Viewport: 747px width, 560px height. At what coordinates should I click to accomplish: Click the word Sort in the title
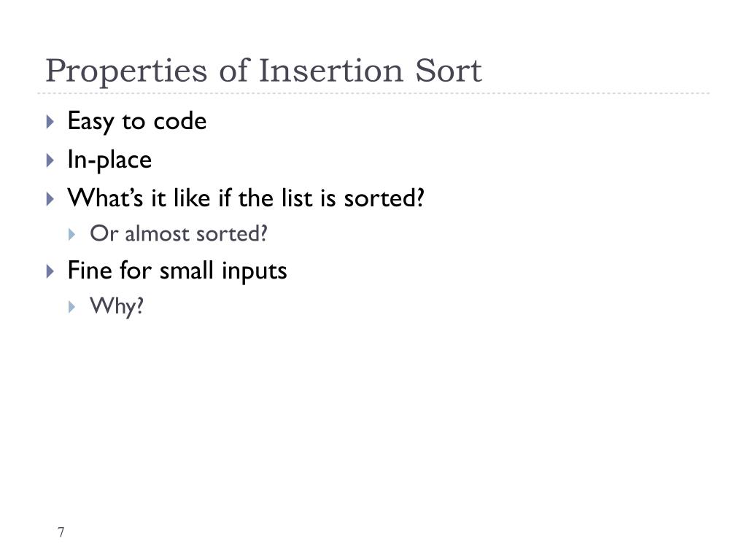(449, 71)
